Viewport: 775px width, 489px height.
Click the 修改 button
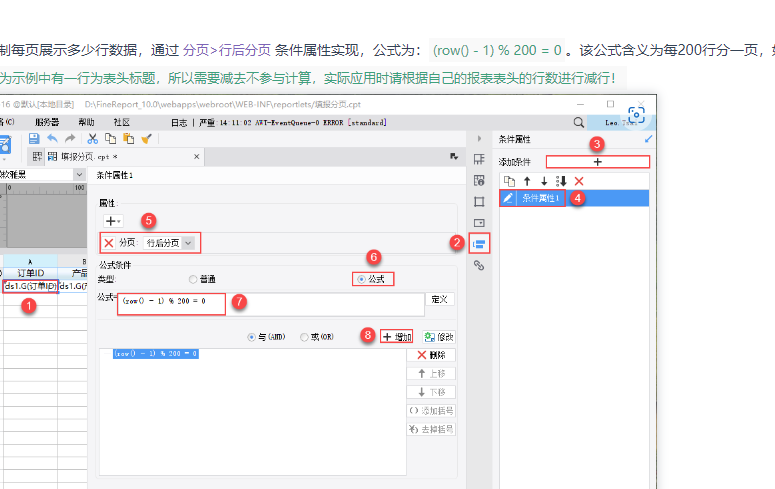[x=439, y=337]
